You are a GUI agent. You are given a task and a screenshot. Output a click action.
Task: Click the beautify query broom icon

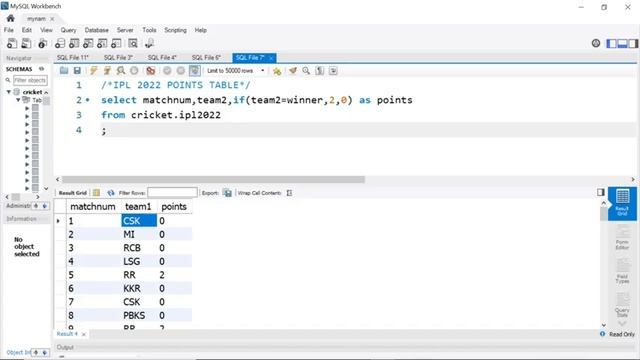tap(293, 71)
